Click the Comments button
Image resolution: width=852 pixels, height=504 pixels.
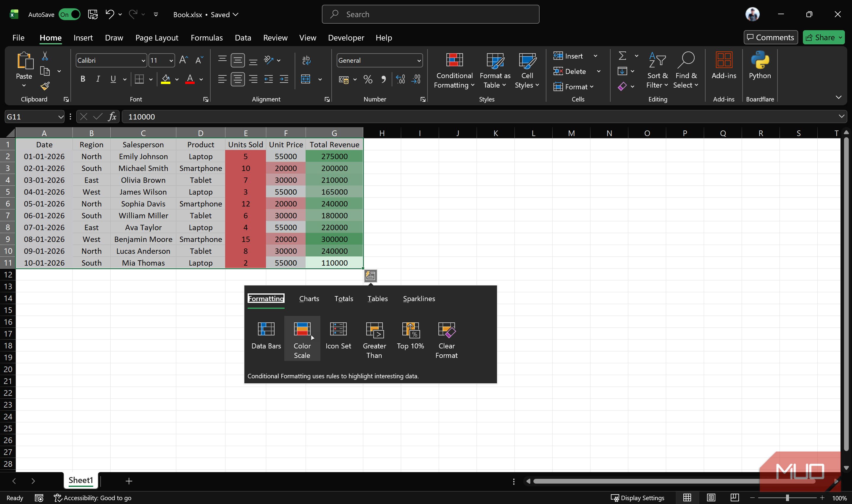[771, 37]
